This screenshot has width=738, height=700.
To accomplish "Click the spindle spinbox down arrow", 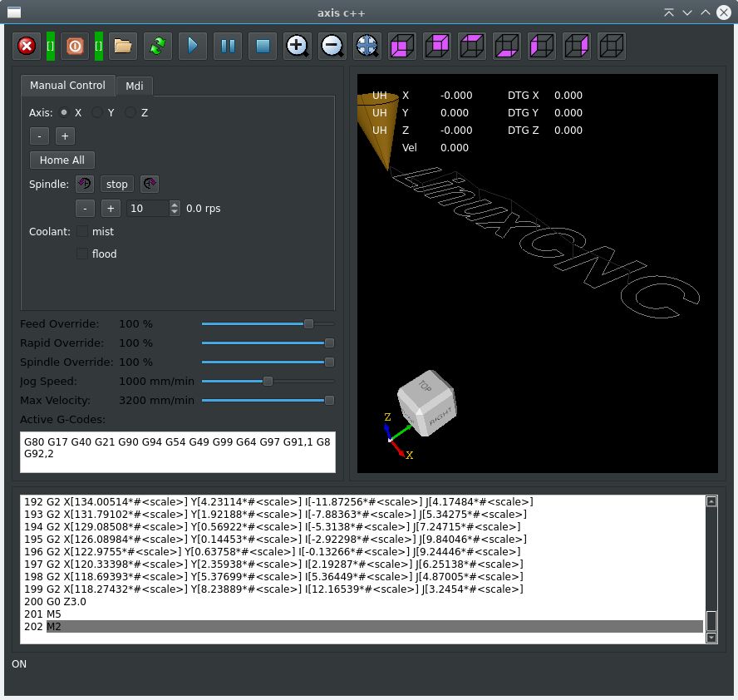I will pos(175,212).
